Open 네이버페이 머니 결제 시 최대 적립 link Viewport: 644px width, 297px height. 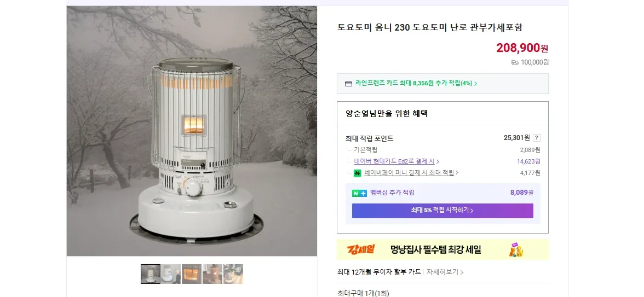click(x=409, y=173)
